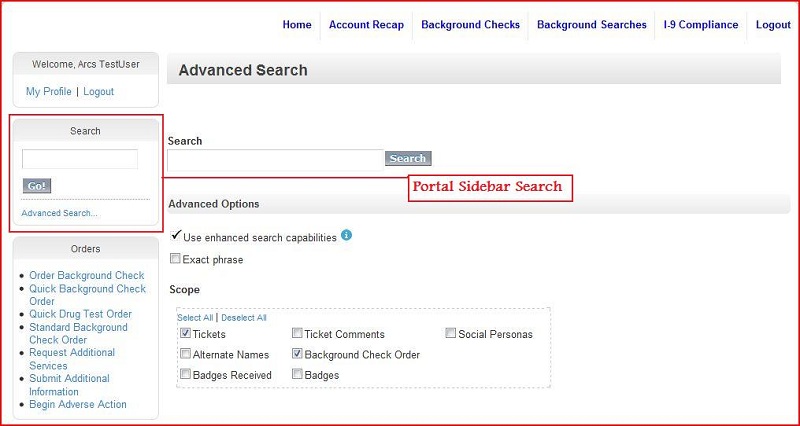Open the Home menu item

tap(297, 24)
